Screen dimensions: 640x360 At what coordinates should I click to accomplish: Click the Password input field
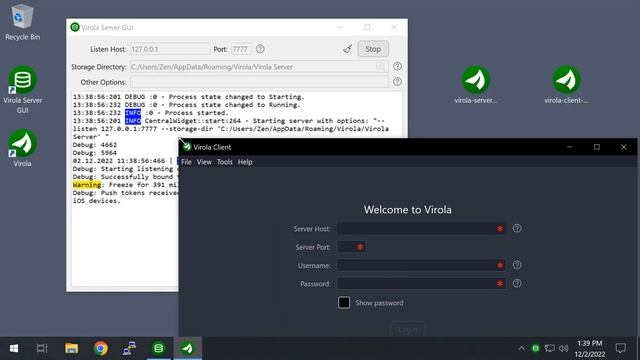coord(421,284)
